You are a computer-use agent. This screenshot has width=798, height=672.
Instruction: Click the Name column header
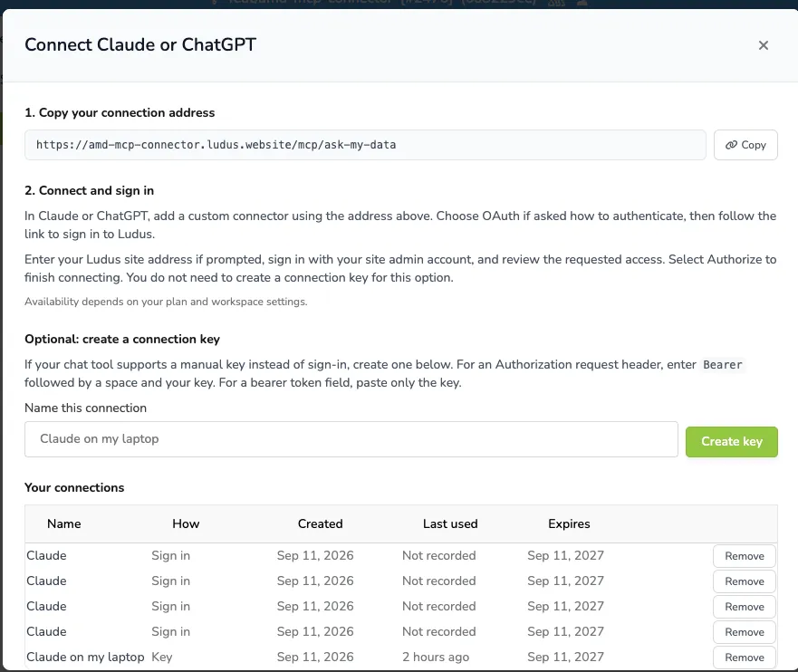(64, 524)
